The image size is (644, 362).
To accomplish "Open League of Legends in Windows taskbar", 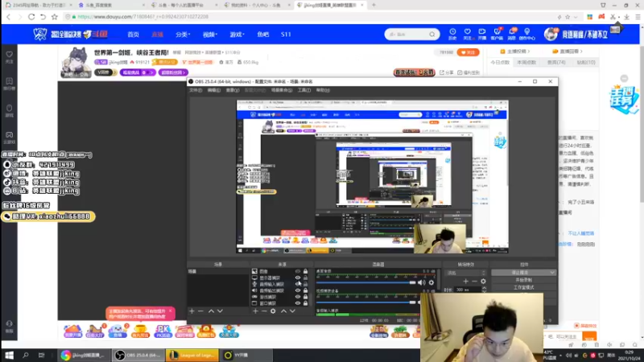I will coord(192,355).
